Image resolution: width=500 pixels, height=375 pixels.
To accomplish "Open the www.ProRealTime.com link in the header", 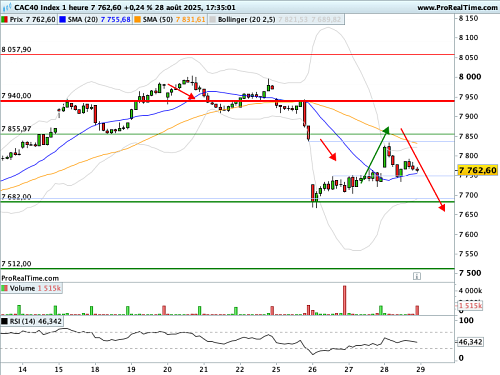I will [x=457, y=7].
